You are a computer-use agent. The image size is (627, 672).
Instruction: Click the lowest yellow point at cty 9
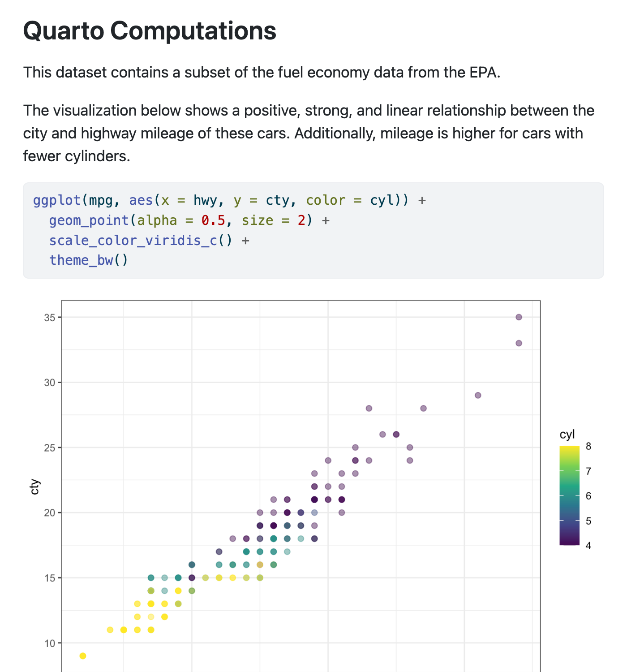(83, 656)
